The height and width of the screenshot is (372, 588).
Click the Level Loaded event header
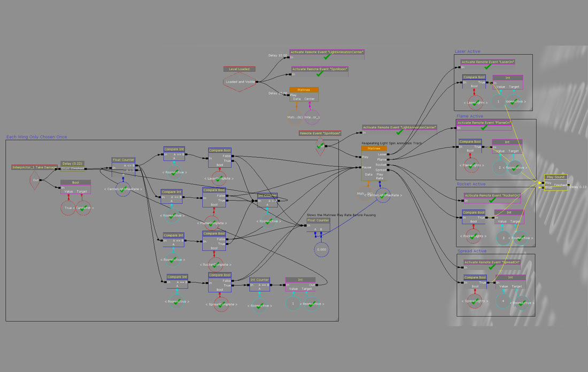[239, 69]
